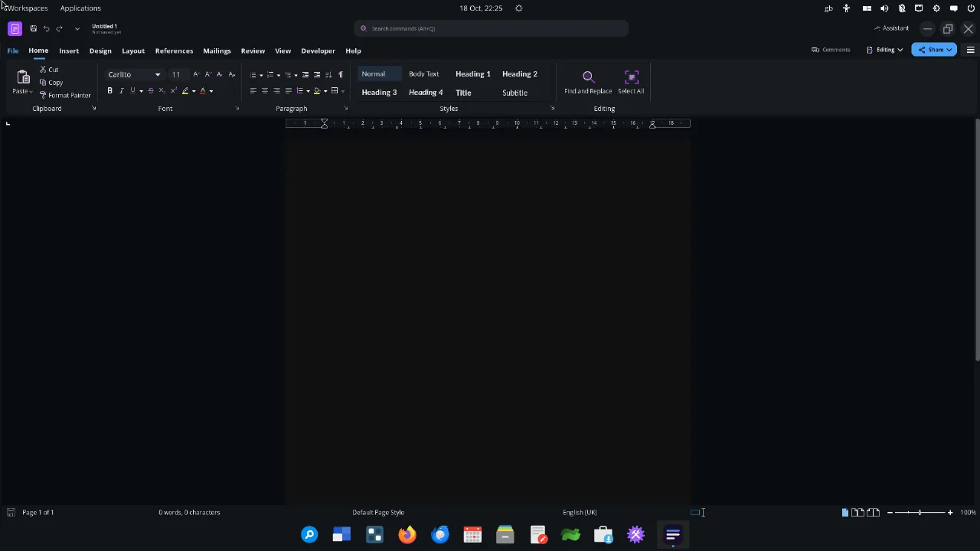Center align the paragraph

[x=265, y=91]
